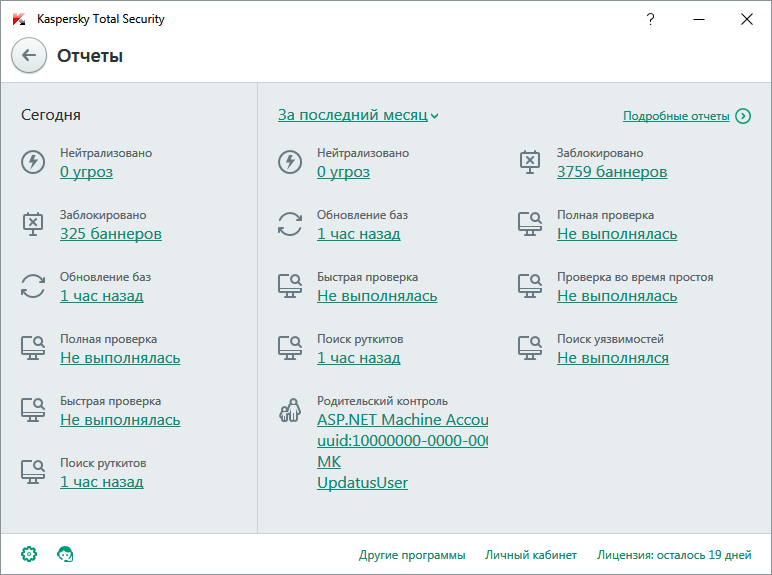Open the 325 баннеров link

pos(111,234)
